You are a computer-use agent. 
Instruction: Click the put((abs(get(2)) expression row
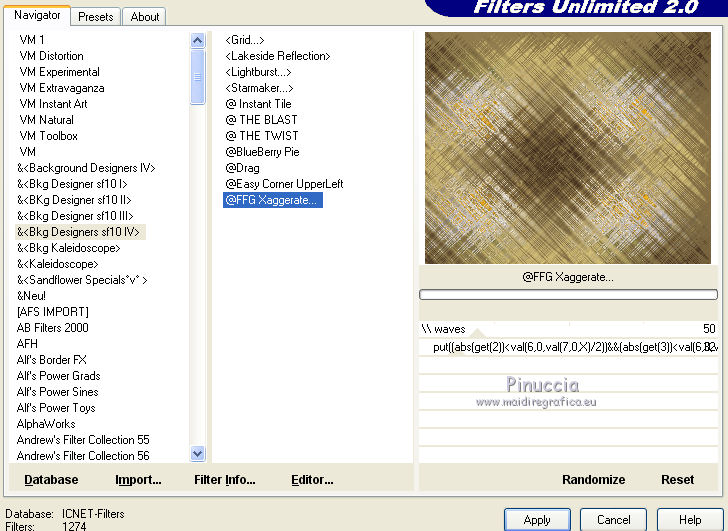pos(569,347)
